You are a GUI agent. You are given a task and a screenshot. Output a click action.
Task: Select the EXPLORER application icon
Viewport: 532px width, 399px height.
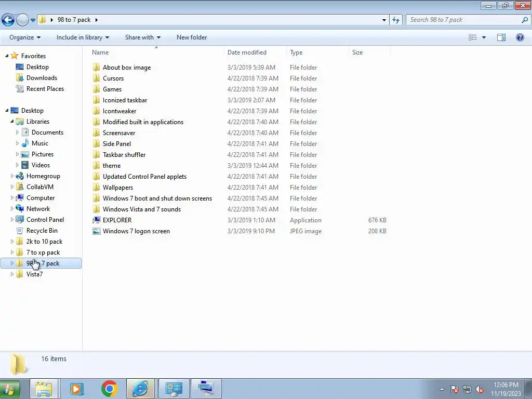[x=96, y=220]
